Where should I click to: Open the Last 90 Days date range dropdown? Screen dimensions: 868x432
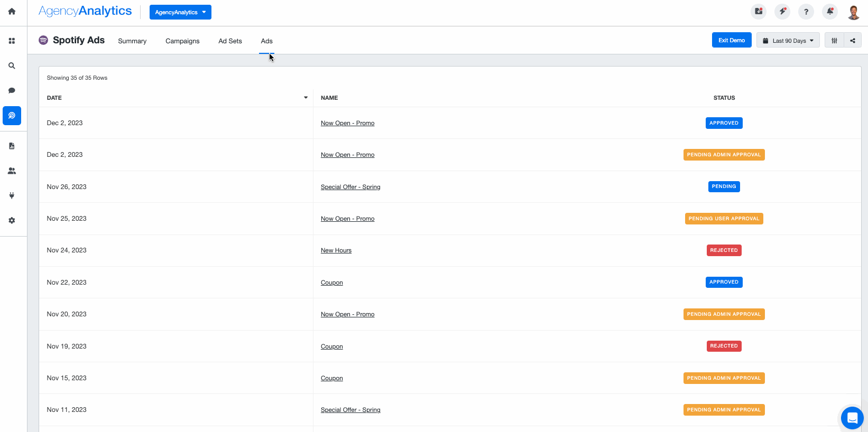788,41
